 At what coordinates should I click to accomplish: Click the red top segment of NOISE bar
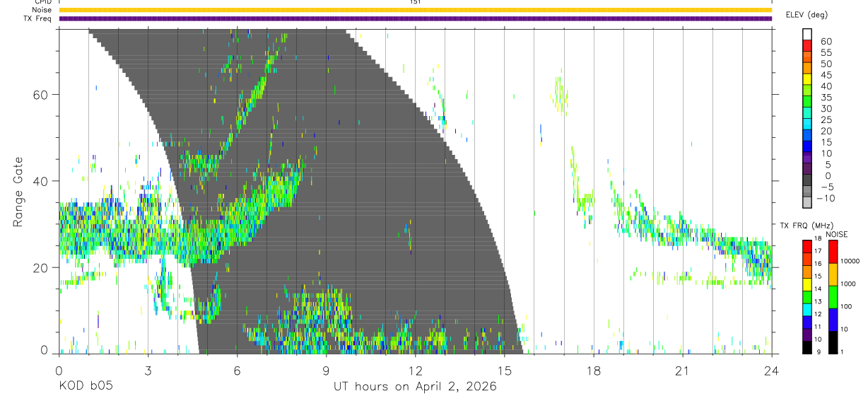[x=832, y=252]
